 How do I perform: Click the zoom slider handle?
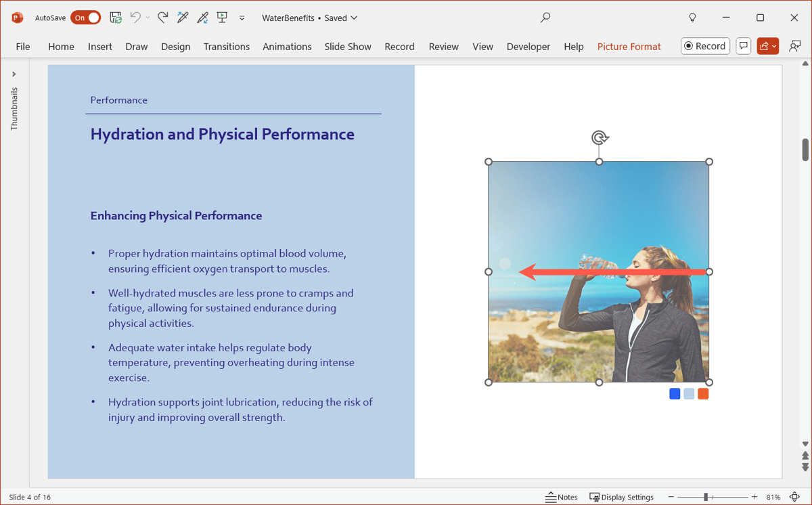tap(706, 497)
